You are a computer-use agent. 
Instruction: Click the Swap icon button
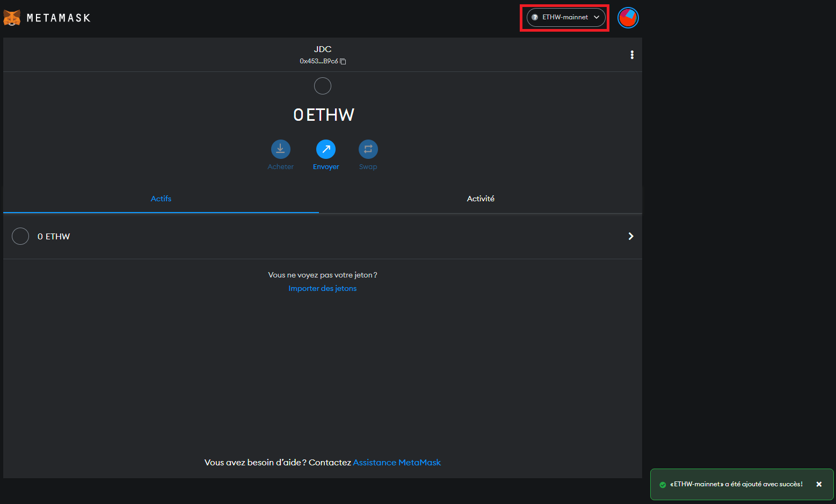(x=368, y=149)
